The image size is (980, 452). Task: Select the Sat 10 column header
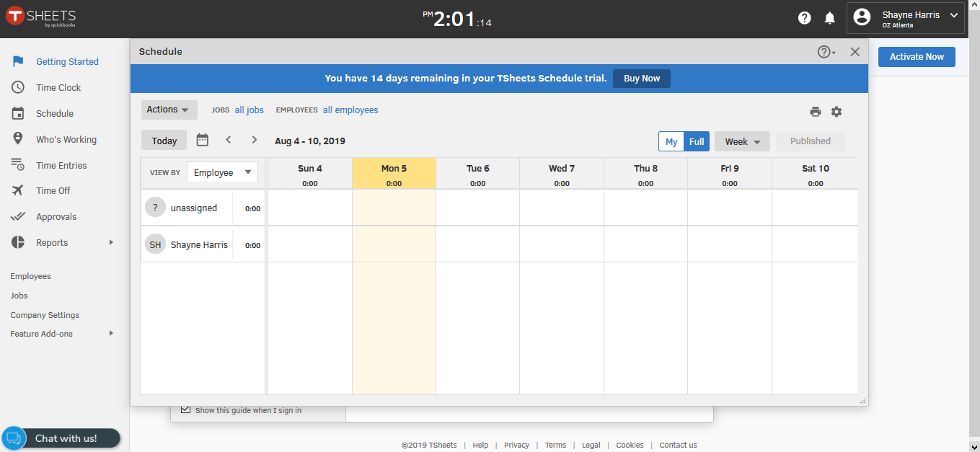816,174
